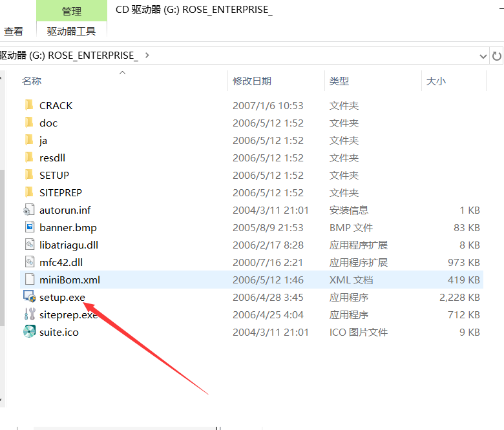Select the file name mfc42.dll
Image resolution: width=504 pixels, height=430 pixels.
click(x=61, y=262)
